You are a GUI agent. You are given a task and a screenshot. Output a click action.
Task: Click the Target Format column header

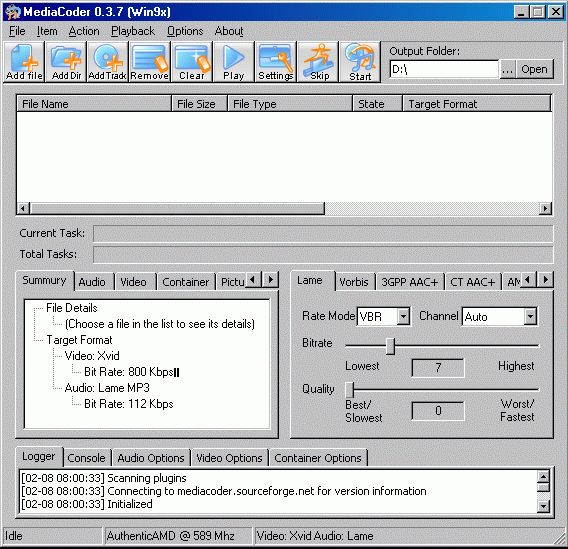point(477,104)
